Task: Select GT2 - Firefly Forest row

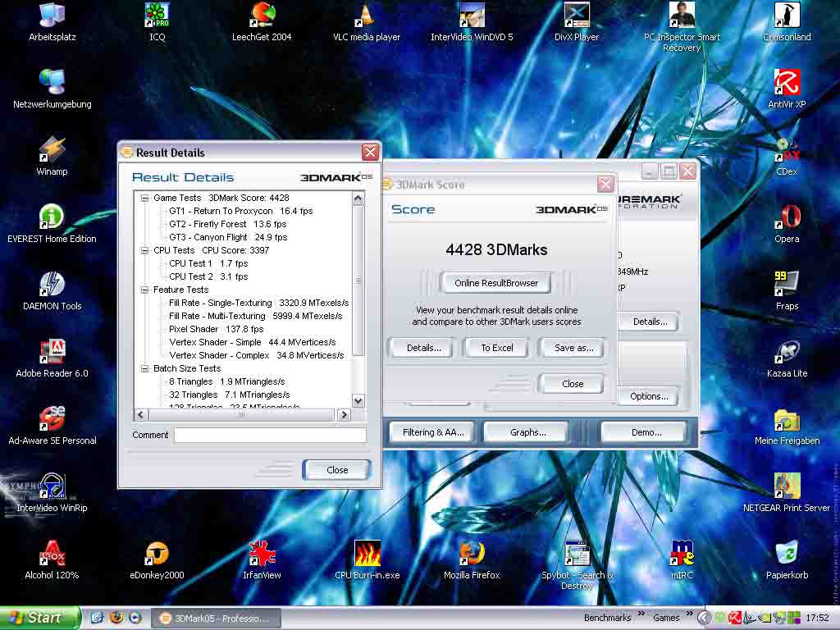Action: (228, 224)
